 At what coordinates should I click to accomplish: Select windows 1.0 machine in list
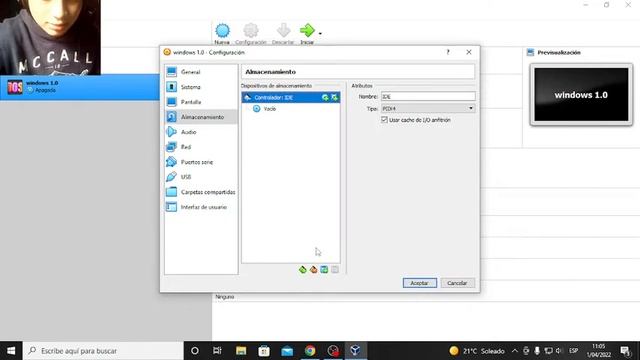point(80,87)
